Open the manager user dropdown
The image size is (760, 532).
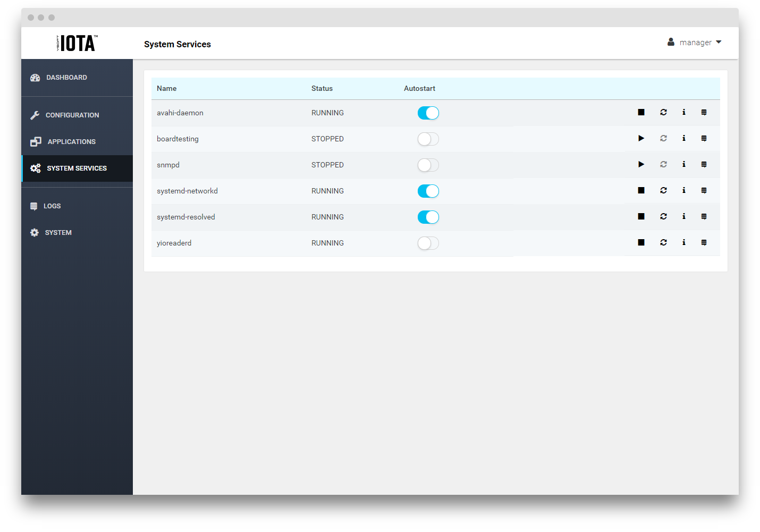pyautogui.click(x=695, y=43)
